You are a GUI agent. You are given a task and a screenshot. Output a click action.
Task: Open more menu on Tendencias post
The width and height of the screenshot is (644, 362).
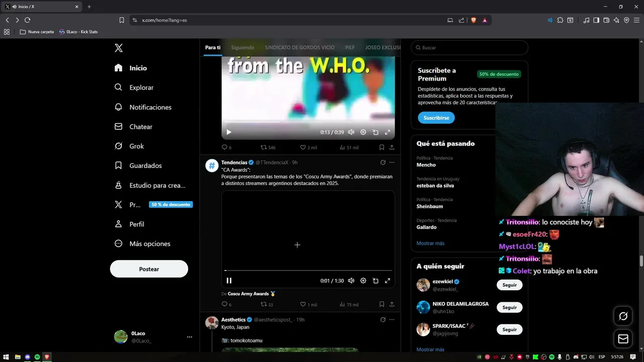point(392,162)
